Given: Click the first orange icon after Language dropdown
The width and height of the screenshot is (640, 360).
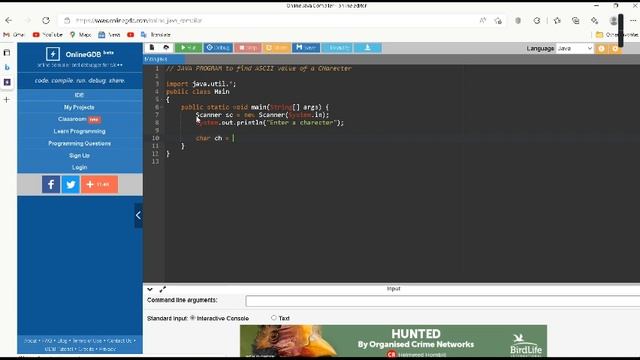Looking at the screenshot, I should pos(602,49).
